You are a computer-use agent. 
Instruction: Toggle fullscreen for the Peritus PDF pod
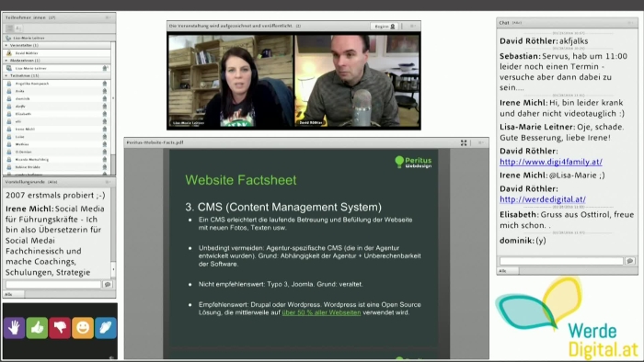(464, 142)
